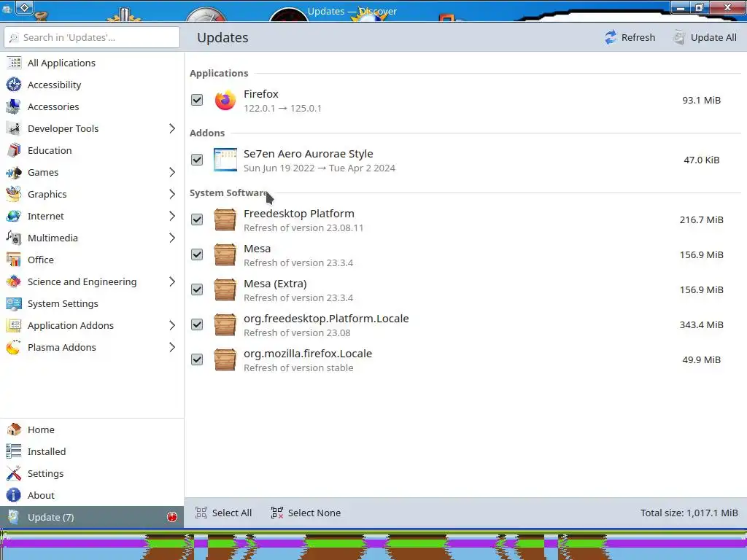Click the Update All button
The height and width of the screenshot is (560, 747).
point(705,37)
